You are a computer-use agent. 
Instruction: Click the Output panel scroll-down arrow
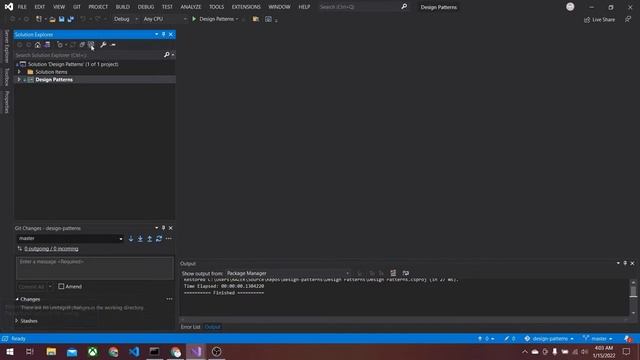tap(633, 313)
